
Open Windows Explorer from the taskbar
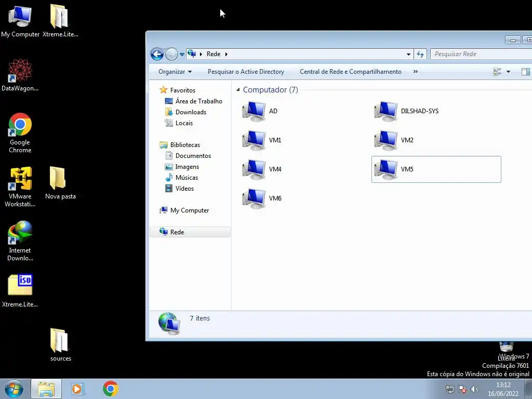point(46,389)
